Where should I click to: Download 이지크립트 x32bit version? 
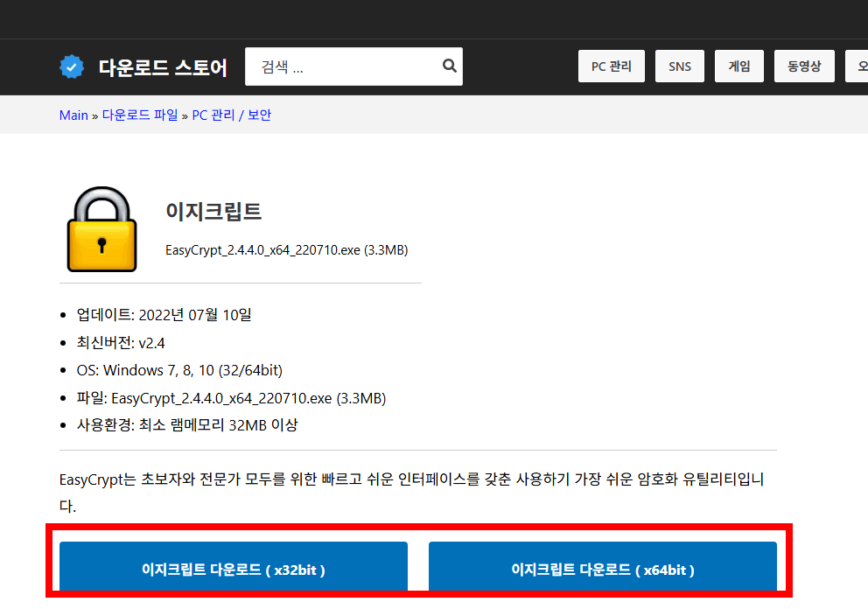coord(234,566)
